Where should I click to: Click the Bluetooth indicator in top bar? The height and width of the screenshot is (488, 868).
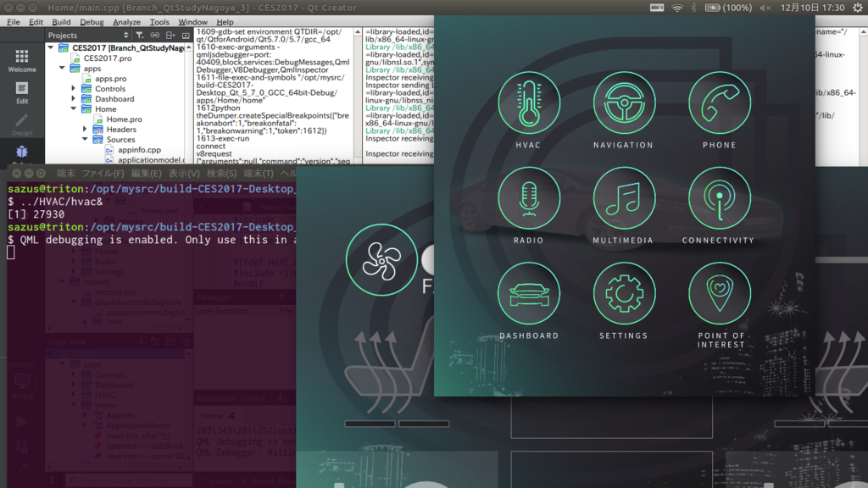(693, 7)
